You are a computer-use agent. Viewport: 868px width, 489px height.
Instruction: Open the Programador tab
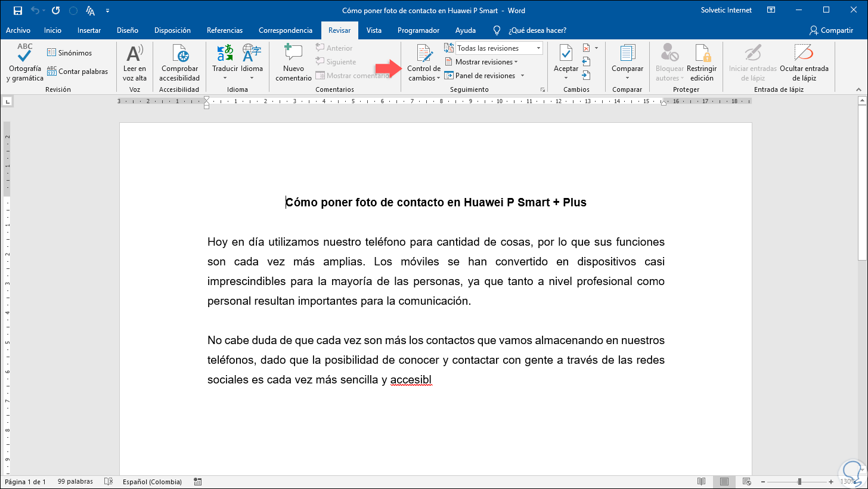[418, 30]
